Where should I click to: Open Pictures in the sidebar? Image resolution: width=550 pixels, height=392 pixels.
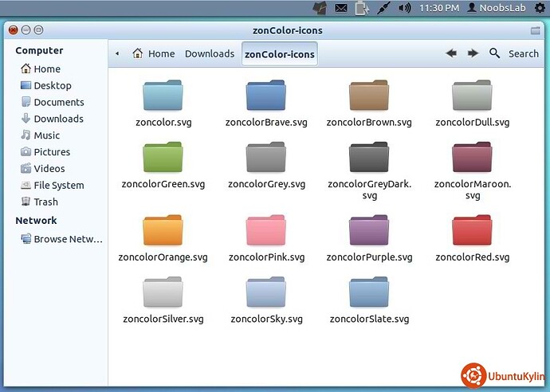(52, 151)
